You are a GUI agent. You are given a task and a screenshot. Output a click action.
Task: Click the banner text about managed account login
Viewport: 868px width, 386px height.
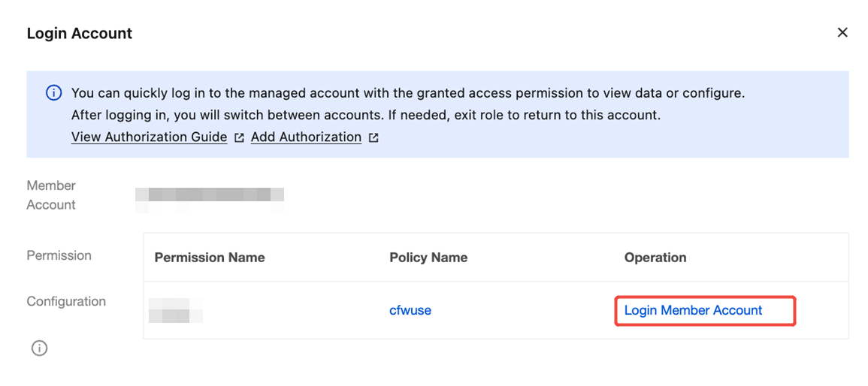point(408,93)
